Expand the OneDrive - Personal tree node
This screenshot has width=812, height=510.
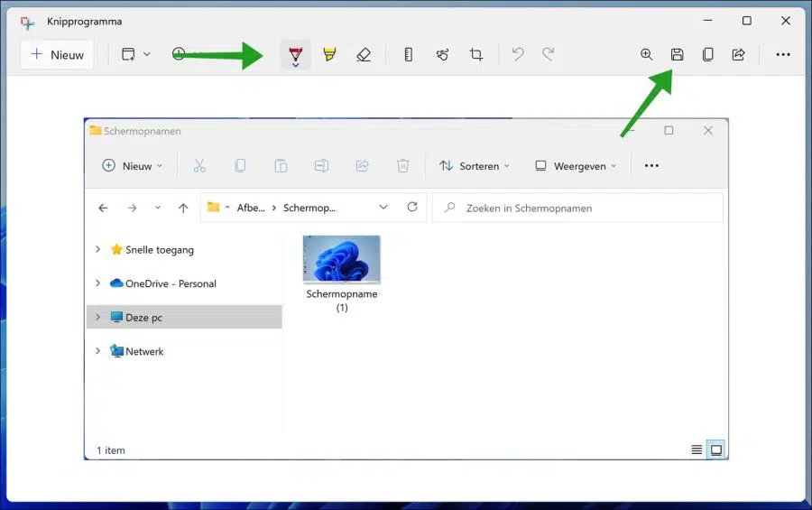[97, 283]
